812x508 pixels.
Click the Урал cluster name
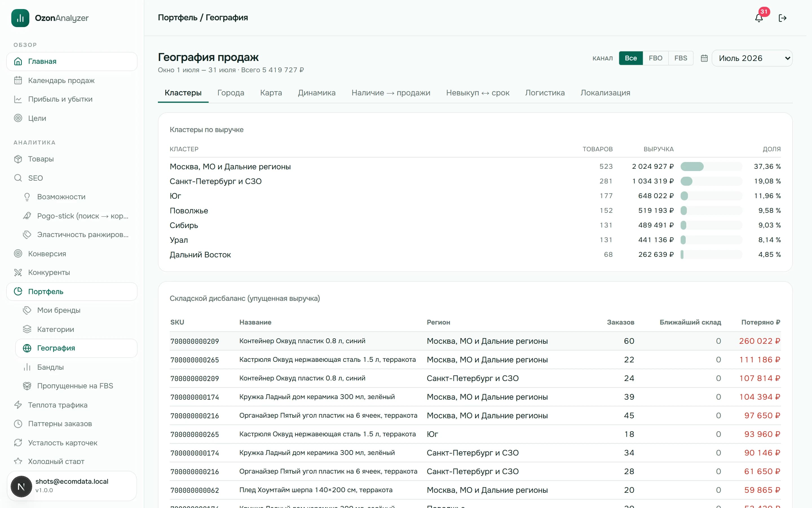(179, 240)
